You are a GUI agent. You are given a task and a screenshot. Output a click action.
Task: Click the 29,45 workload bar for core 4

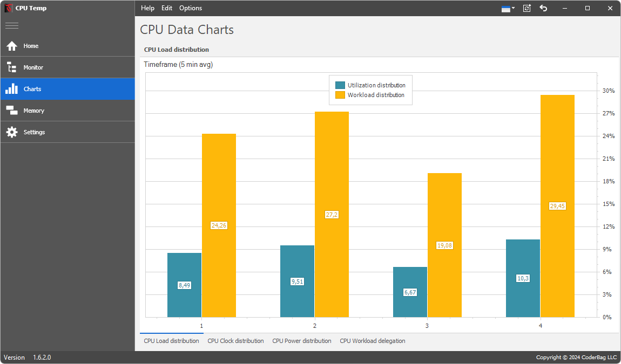pos(557,162)
